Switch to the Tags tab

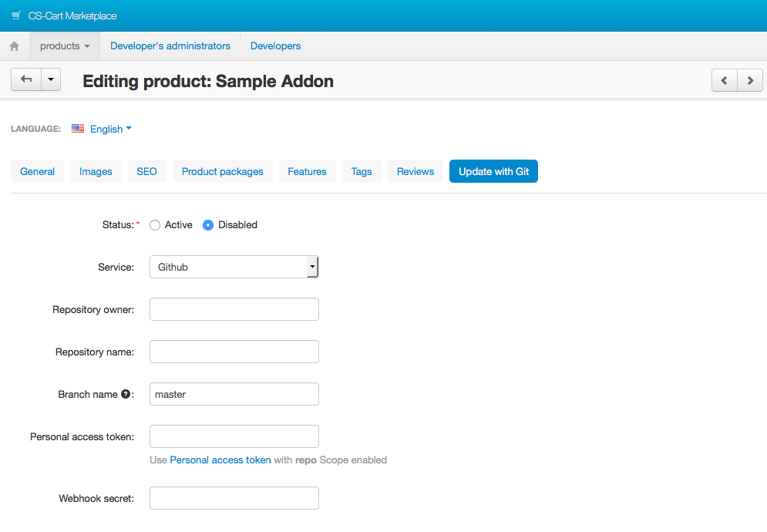tap(362, 171)
